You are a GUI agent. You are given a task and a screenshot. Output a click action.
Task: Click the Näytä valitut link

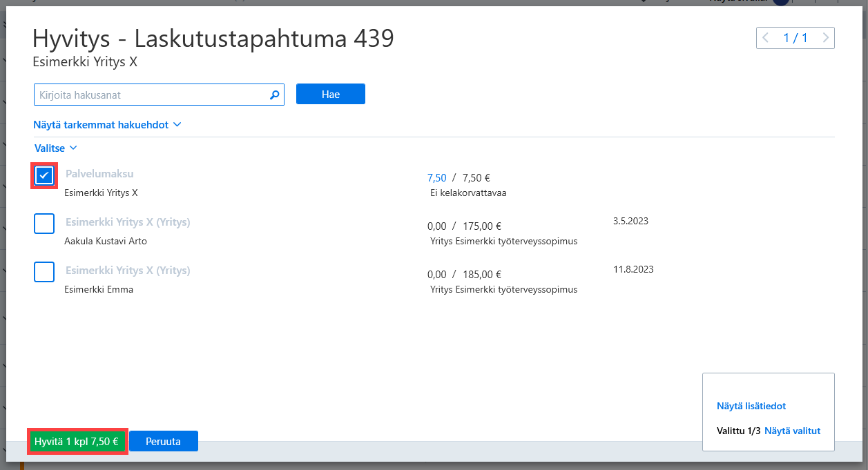click(792, 431)
